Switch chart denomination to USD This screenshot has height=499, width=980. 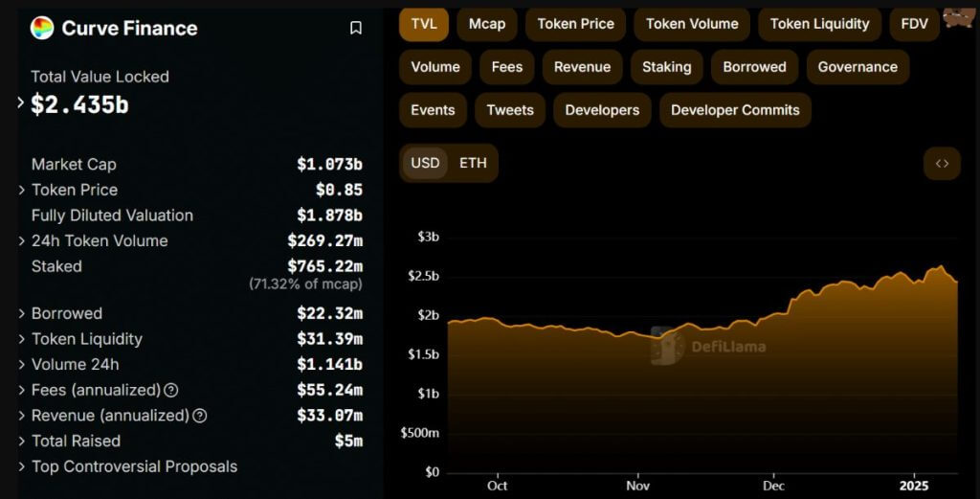[425, 163]
